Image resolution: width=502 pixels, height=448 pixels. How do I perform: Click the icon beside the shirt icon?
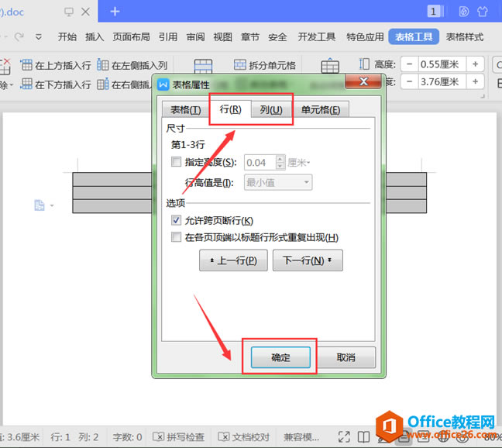point(463,12)
